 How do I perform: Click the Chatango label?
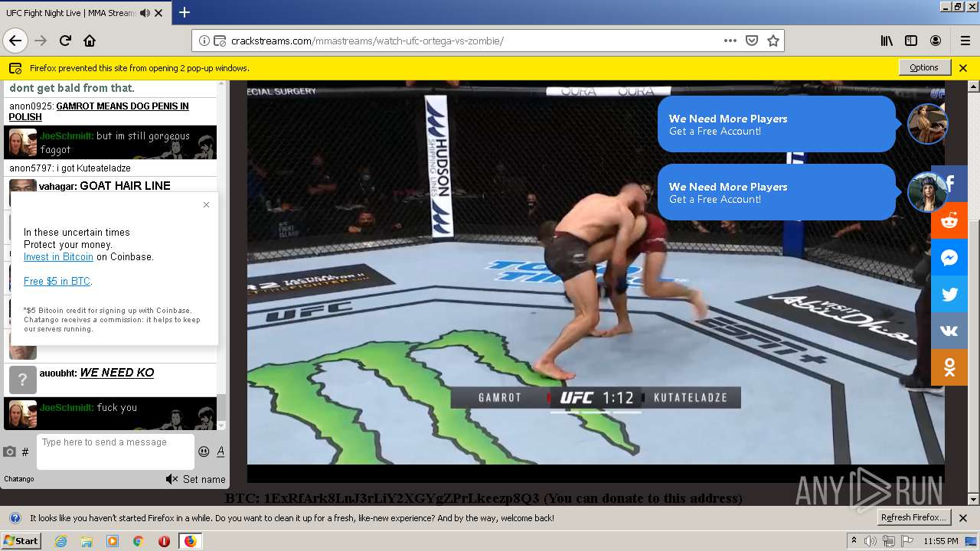tap(19, 479)
